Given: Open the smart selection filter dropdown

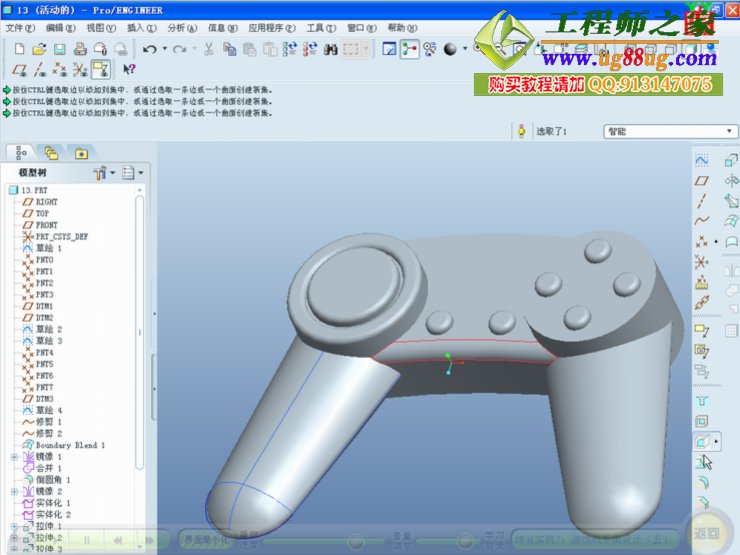Looking at the screenshot, I should pos(669,131).
